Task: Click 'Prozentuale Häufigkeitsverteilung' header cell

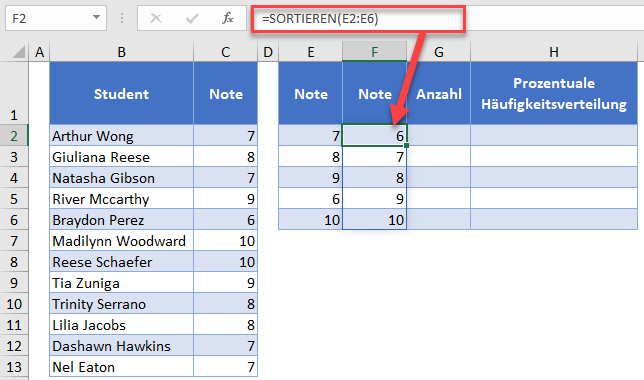Action: 554,93
